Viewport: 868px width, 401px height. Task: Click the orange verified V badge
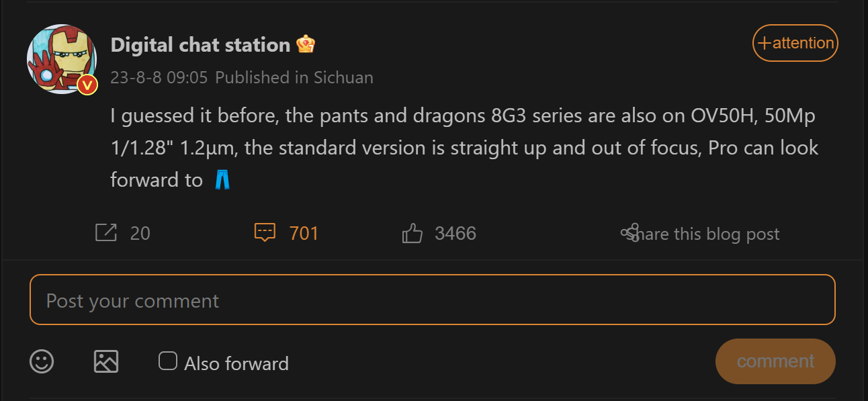87,85
